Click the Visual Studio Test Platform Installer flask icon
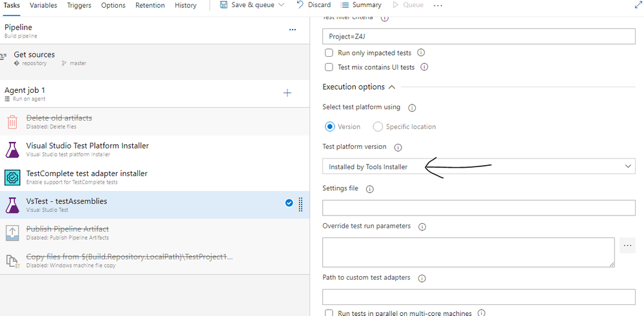Viewport: 644px width, 316px height. pyautogui.click(x=13, y=150)
